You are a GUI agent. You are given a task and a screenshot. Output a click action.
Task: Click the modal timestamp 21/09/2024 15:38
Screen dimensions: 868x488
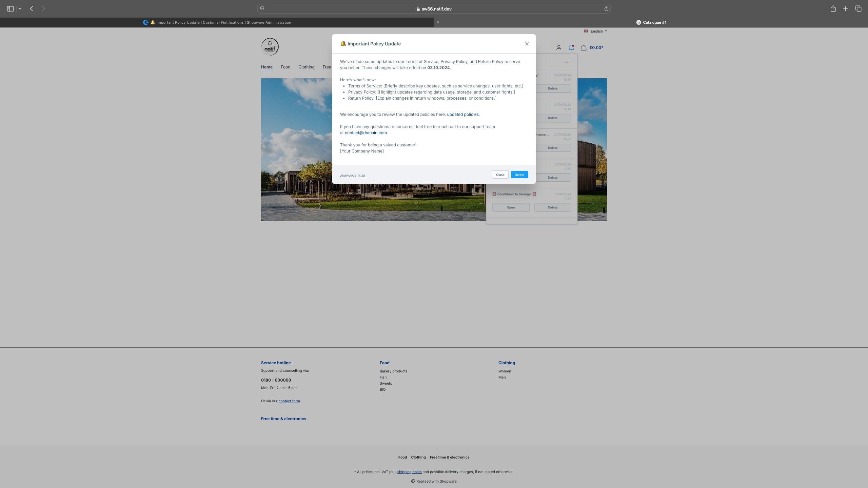click(x=352, y=176)
